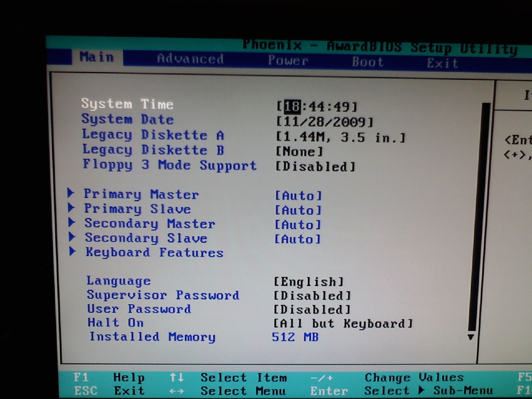
Task: Change Halt On value All but Keyboard
Action: [343, 323]
